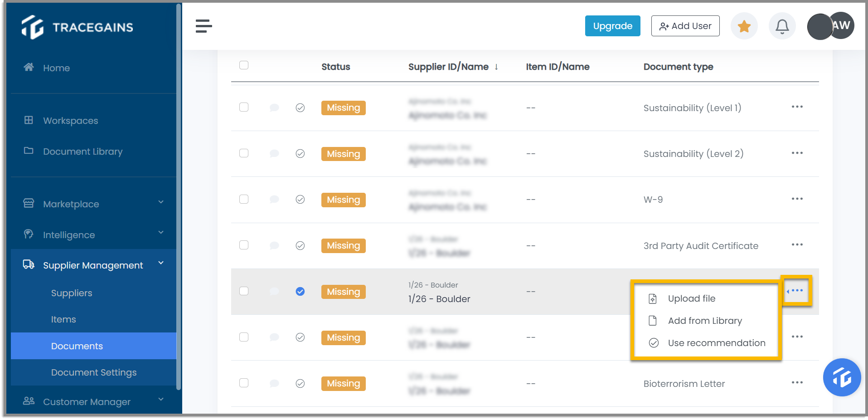Screen dimensions: 868x420
Task: Click the comment icon on the W-9 row
Action: (274, 199)
